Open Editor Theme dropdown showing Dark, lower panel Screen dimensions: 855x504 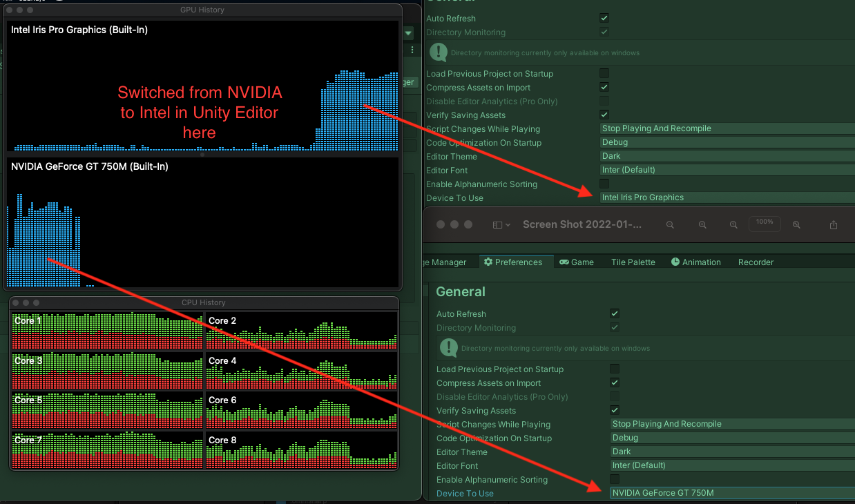pyautogui.click(x=733, y=452)
